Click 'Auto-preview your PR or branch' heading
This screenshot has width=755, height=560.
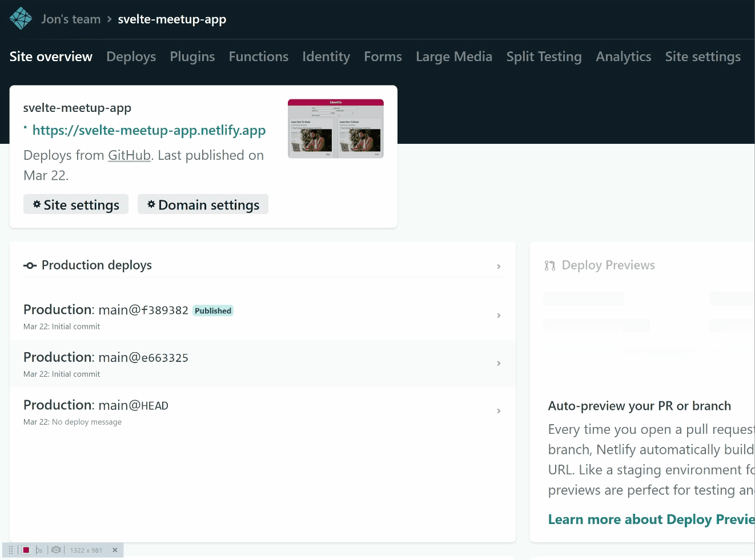point(640,406)
